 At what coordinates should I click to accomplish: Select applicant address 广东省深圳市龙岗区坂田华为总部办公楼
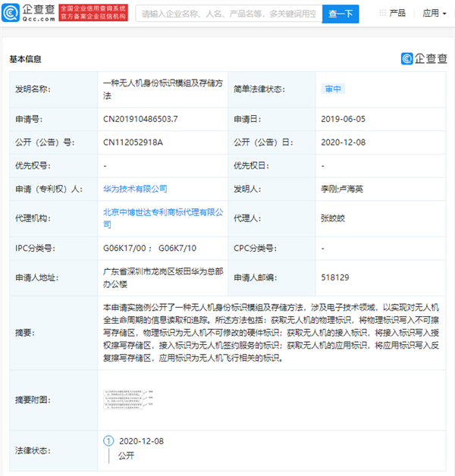(x=163, y=277)
